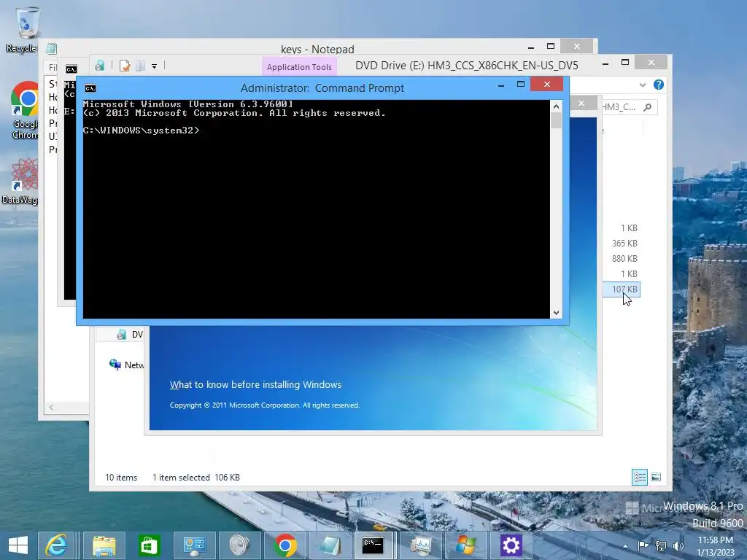
Task: Open Control Panel taskbar icon
Action: click(x=194, y=545)
